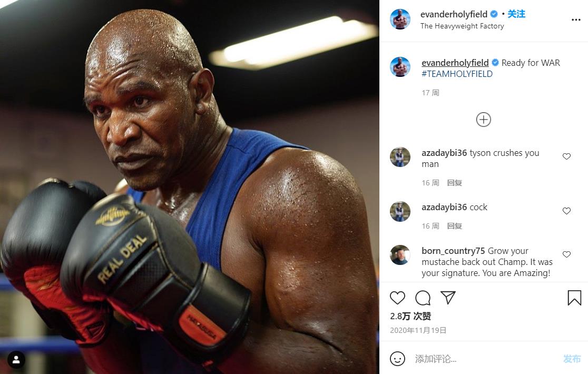Open comments via the speech bubble icon

pos(423,298)
